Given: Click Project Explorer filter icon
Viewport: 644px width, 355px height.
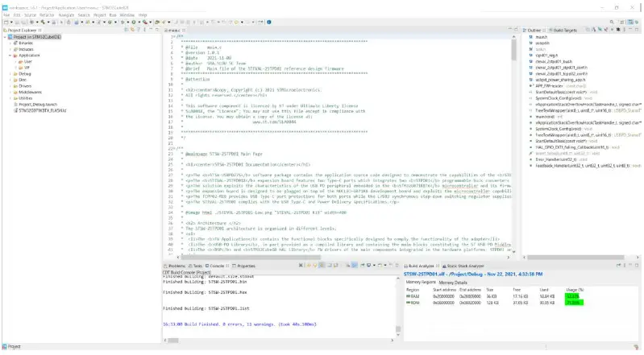Looking at the screenshot, I should (x=138, y=30).
